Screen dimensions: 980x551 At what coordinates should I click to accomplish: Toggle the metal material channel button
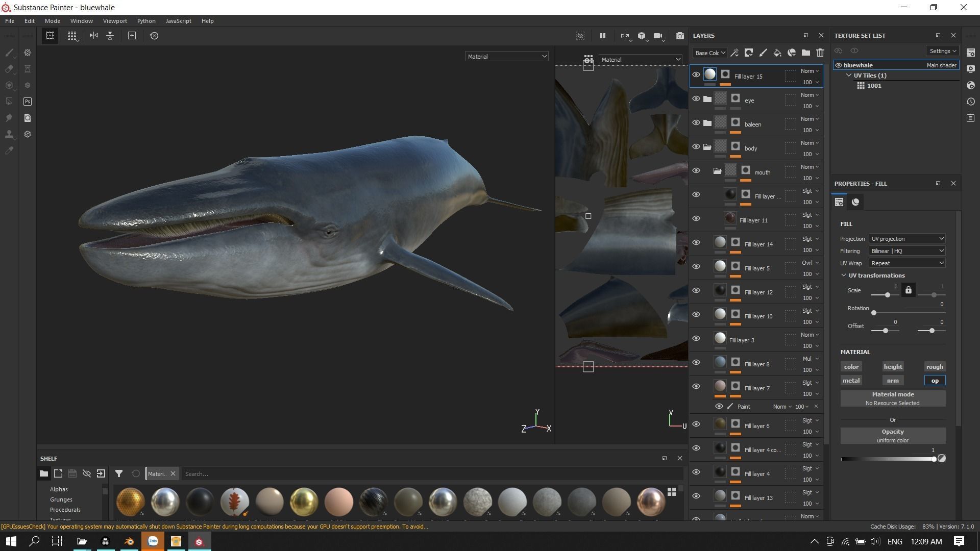[851, 381]
